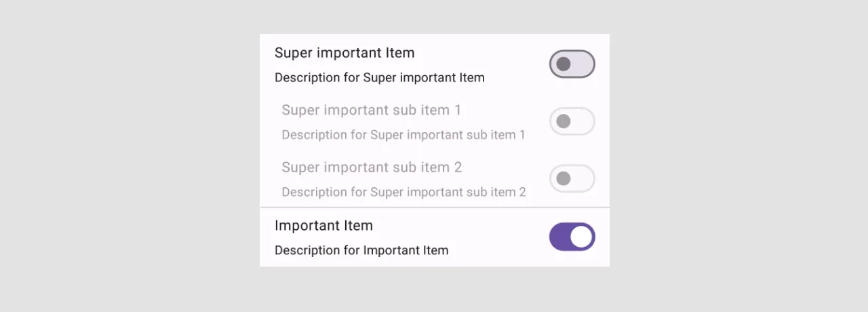Viewport: 868px width, 312px height.
Task: Click description for Super important sub item 1
Action: coord(403,135)
